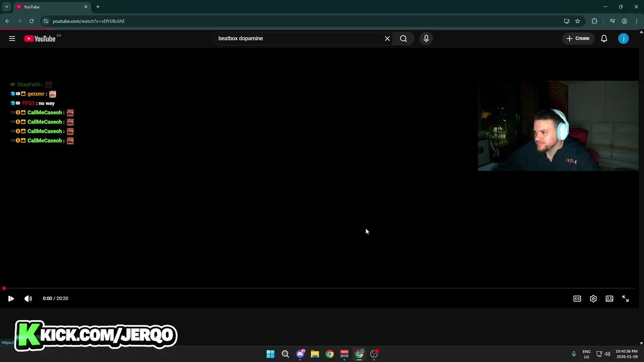Close the YouTube tab
This screenshot has width=644, height=362.
click(86, 7)
